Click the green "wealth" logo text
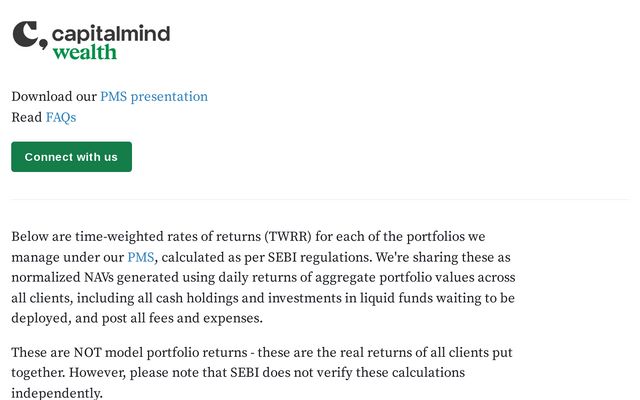The image size is (640, 400). 84,52
